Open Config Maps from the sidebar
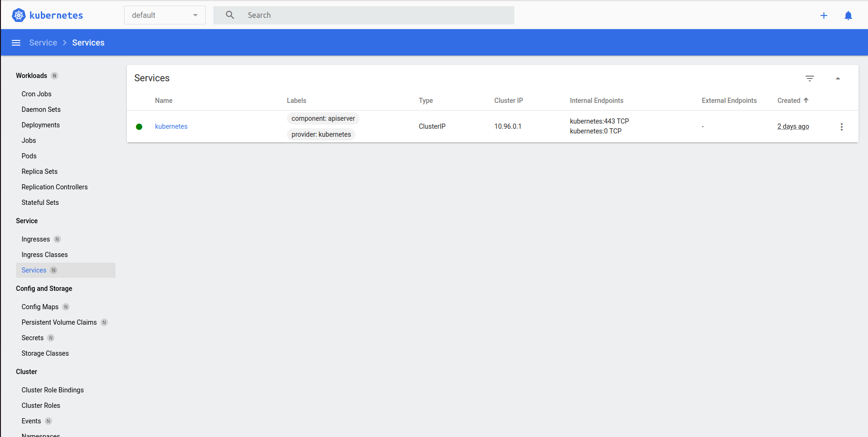 click(40, 307)
